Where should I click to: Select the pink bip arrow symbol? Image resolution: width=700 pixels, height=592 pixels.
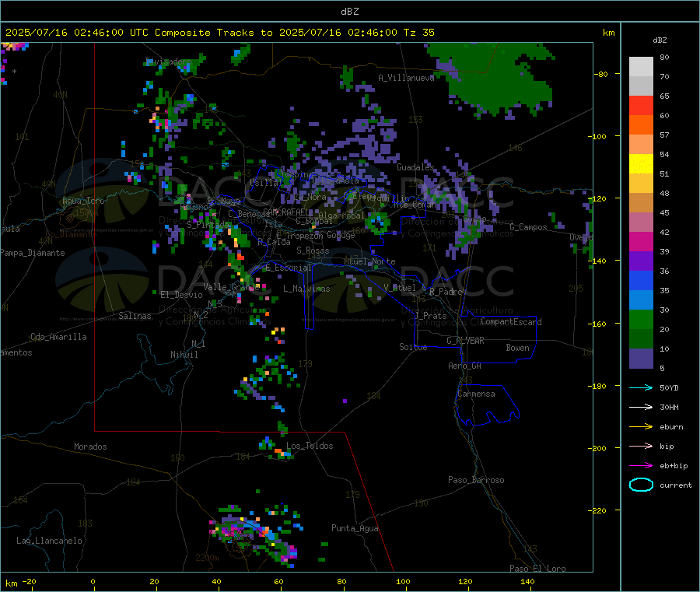pyautogui.click(x=641, y=446)
